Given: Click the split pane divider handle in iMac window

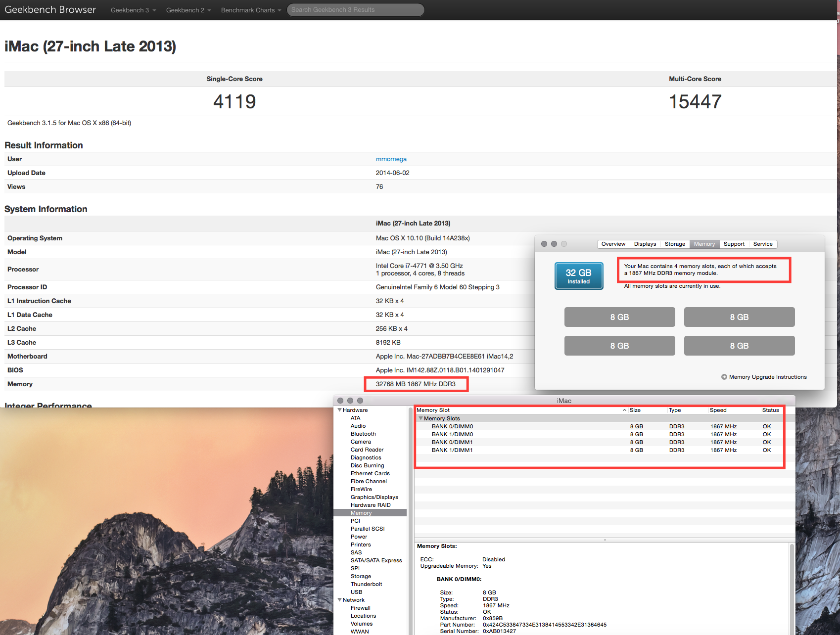Looking at the screenshot, I should (605, 540).
